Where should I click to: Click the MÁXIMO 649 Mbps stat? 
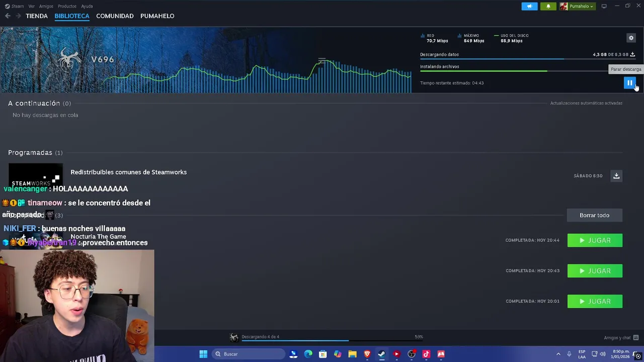pos(471,38)
